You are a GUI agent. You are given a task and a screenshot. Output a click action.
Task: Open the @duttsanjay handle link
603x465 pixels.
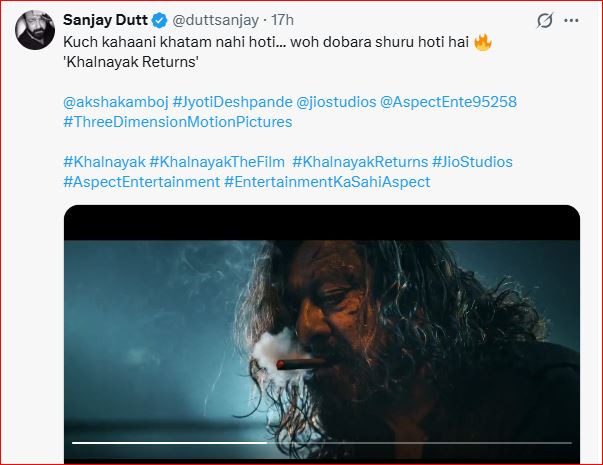tap(214, 21)
